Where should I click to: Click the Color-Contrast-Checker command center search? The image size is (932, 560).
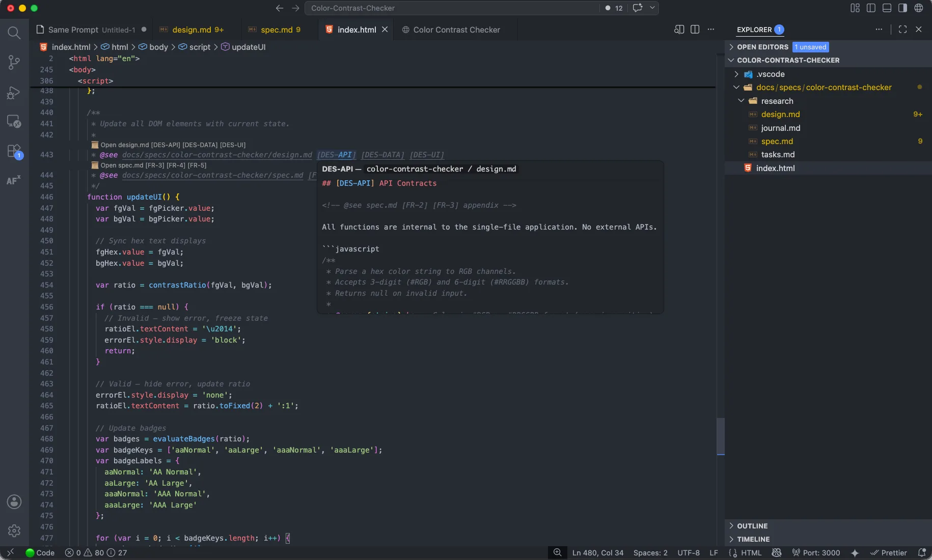tap(452, 8)
